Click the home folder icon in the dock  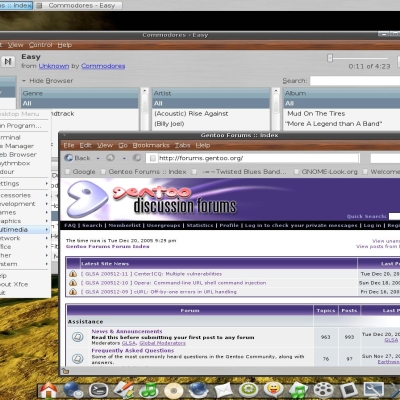(x=48, y=390)
